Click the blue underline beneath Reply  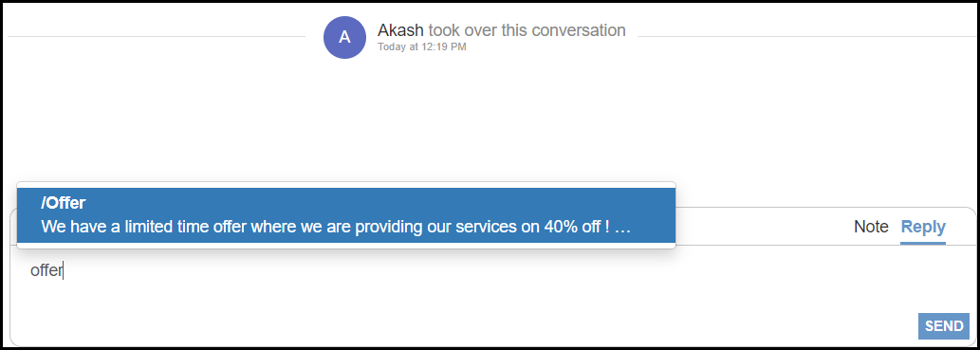[923, 243]
